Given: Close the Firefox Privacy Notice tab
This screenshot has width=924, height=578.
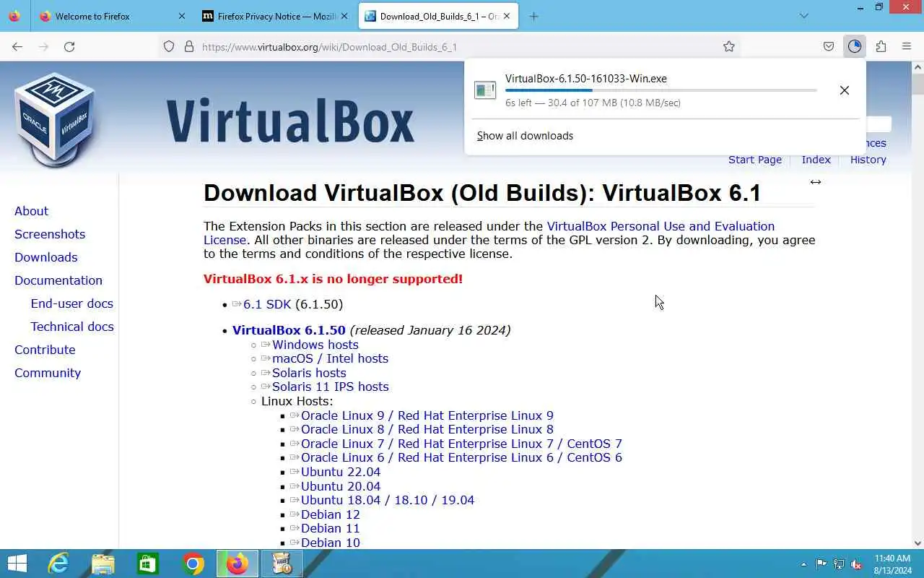Looking at the screenshot, I should [x=344, y=16].
